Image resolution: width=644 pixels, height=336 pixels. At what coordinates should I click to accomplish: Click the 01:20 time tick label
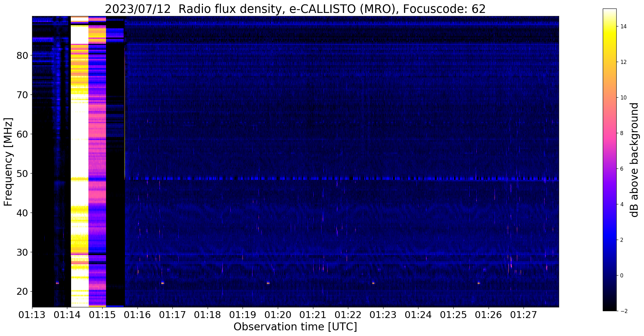[278, 315]
